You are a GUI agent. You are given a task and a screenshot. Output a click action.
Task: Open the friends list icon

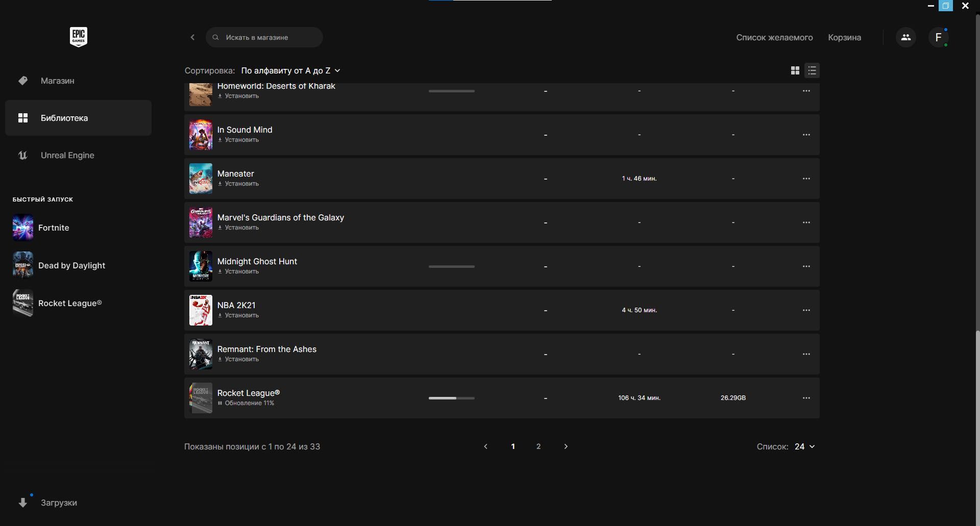click(x=906, y=37)
